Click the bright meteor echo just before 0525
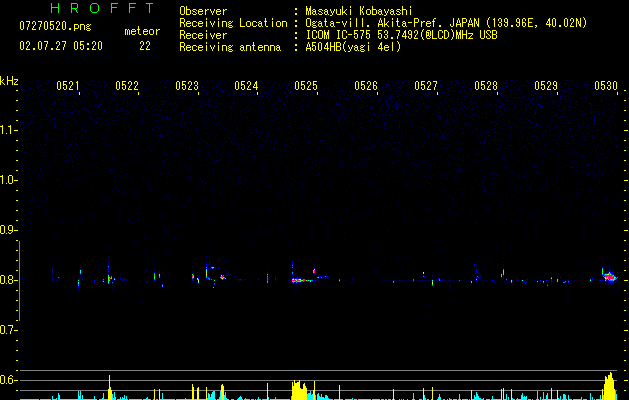This screenshot has height=400, width=629. coord(301,280)
